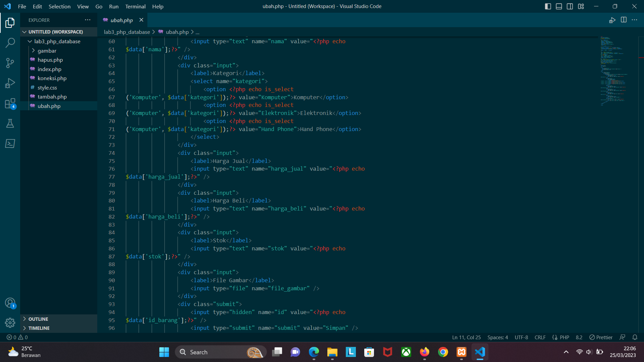
Task: Split the editor using the split icon
Action: 624,20
